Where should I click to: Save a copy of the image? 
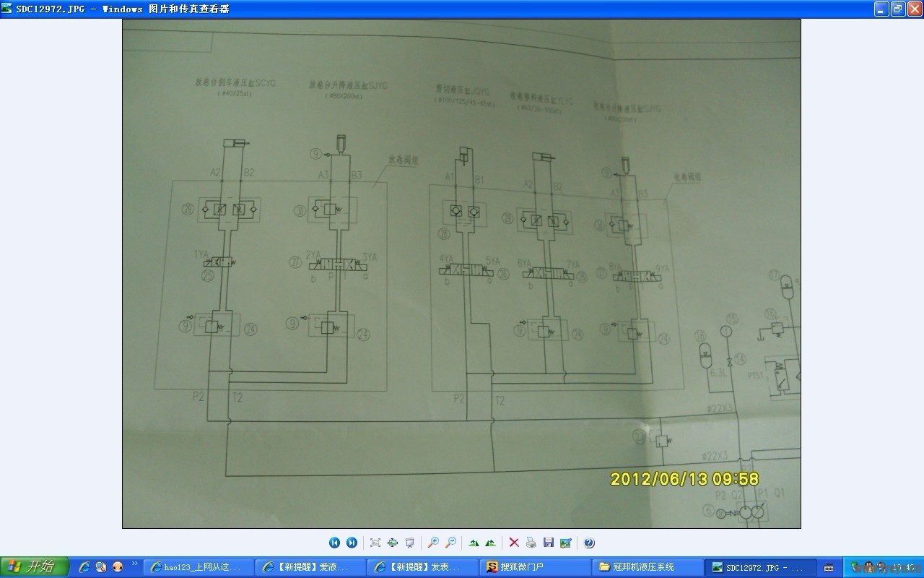[549, 543]
